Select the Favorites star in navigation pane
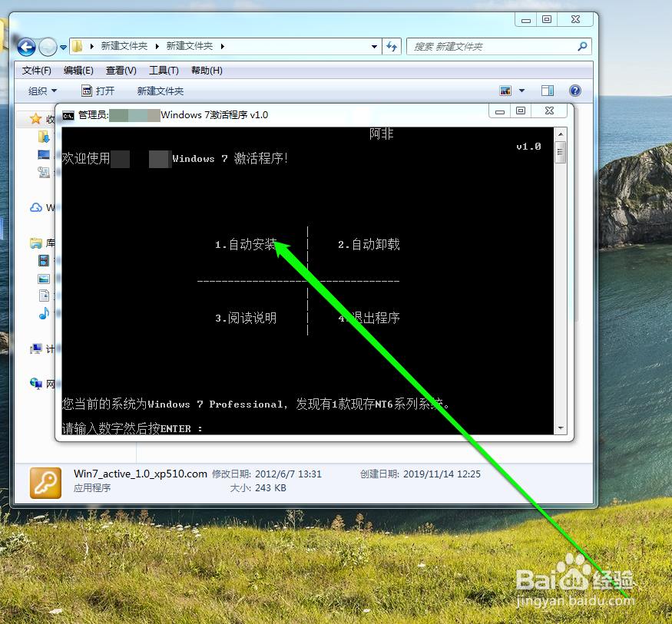672x624 pixels. [x=36, y=119]
